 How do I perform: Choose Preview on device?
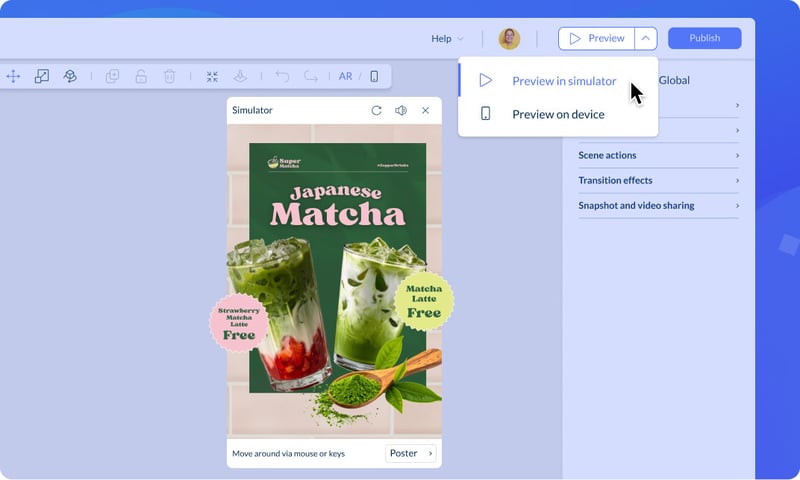pyautogui.click(x=558, y=114)
